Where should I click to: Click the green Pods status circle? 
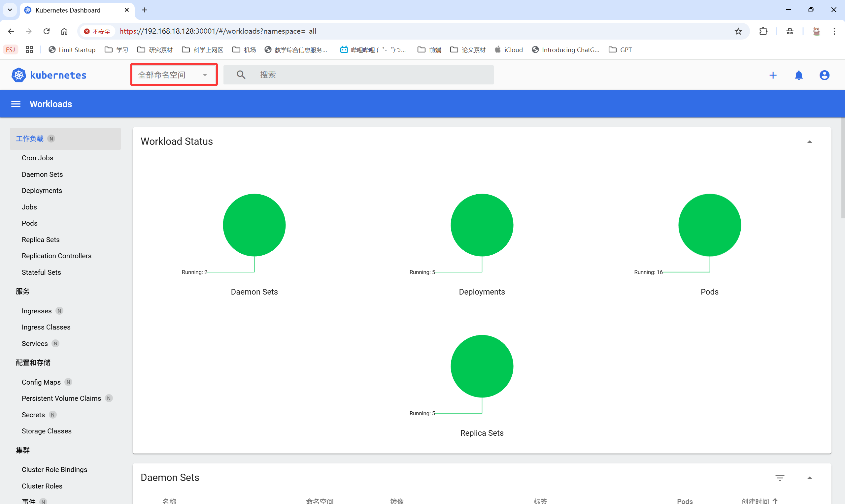coord(709,225)
